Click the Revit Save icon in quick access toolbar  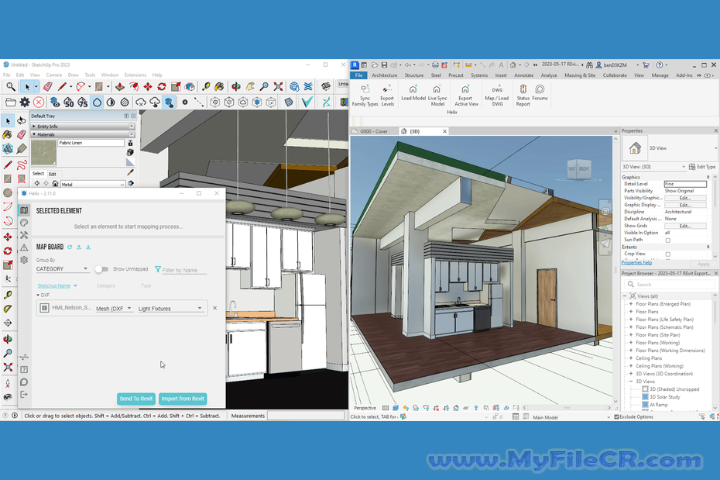(x=384, y=65)
